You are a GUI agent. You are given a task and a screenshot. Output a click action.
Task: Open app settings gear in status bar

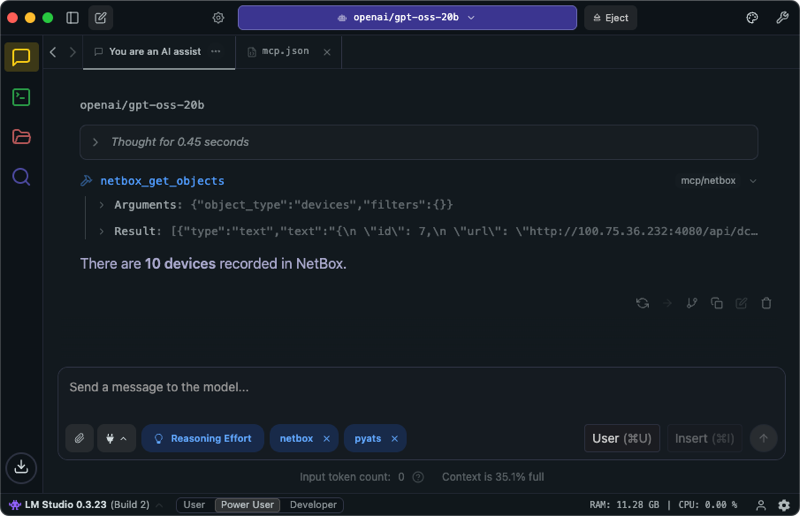(784, 505)
